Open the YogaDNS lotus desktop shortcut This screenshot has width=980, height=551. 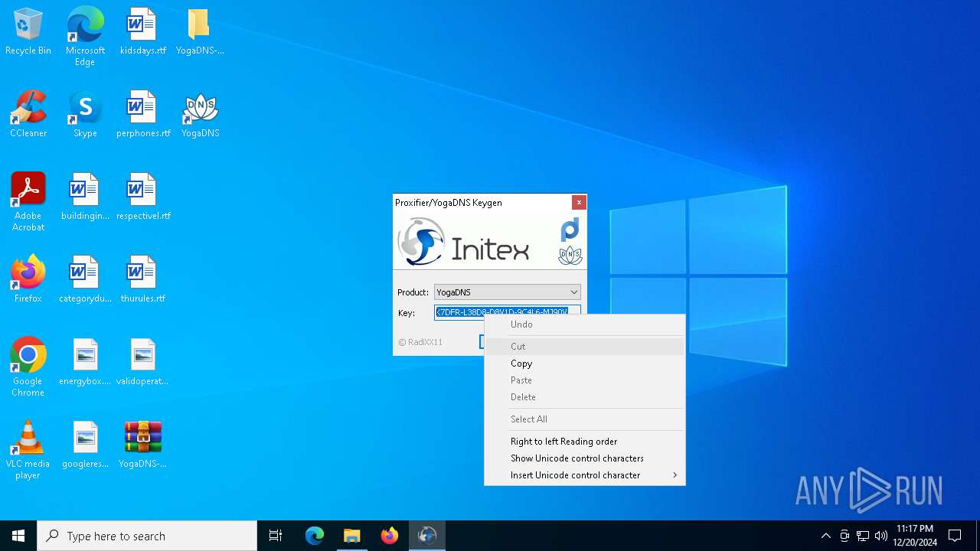tap(200, 115)
